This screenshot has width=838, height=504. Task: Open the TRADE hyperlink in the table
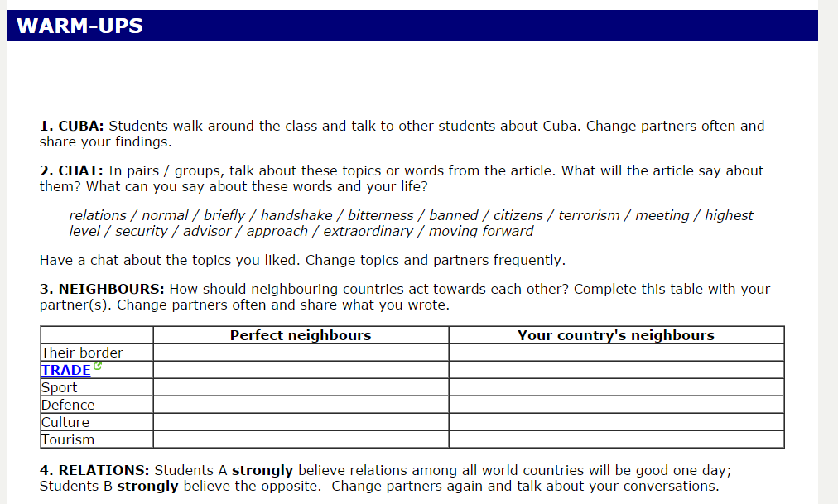[x=65, y=370]
